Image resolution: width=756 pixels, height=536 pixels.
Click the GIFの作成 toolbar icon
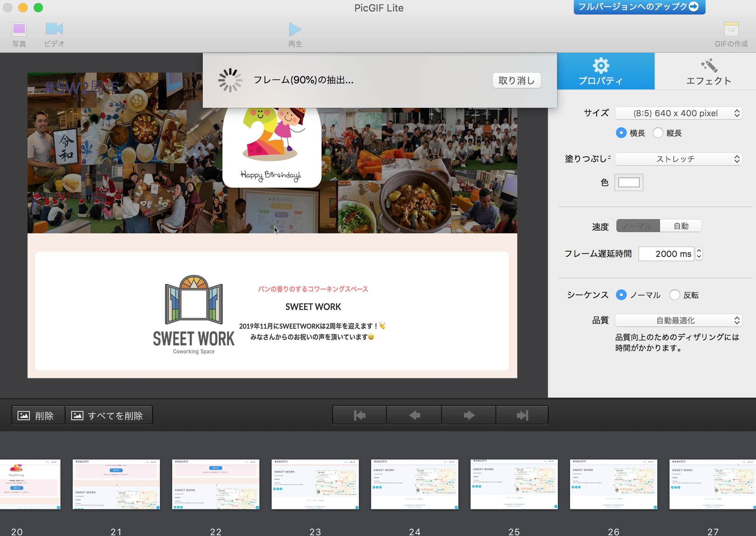(x=731, y=29)
